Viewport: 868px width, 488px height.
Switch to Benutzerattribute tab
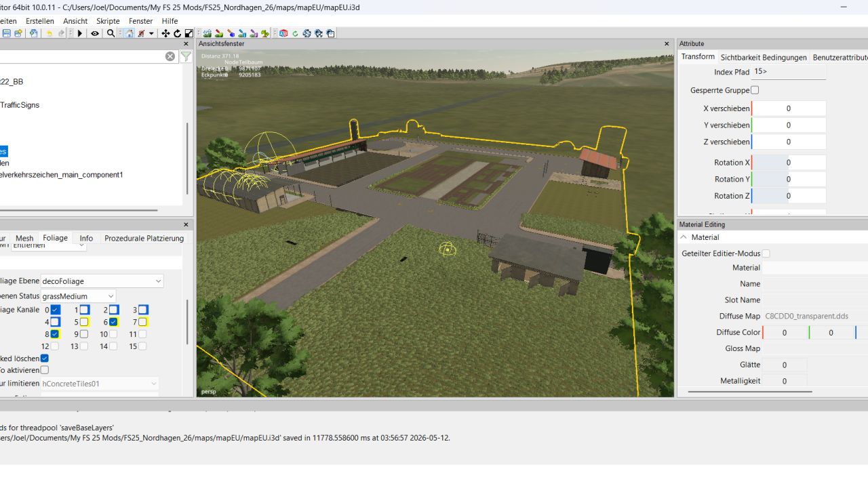[x=840, y=57]
